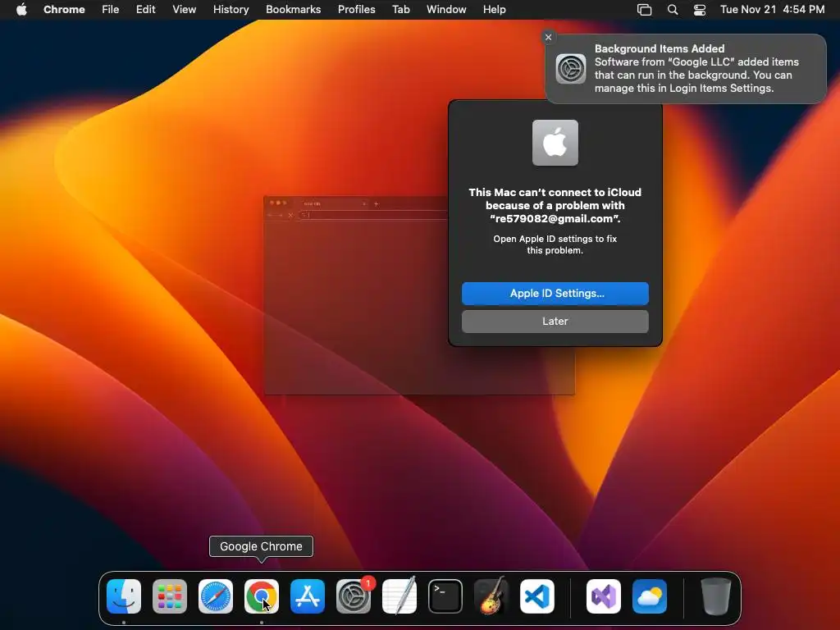Screen dimensions: 840x630
Task: Open the Chrome application menu
Action: tap(64, 10)
